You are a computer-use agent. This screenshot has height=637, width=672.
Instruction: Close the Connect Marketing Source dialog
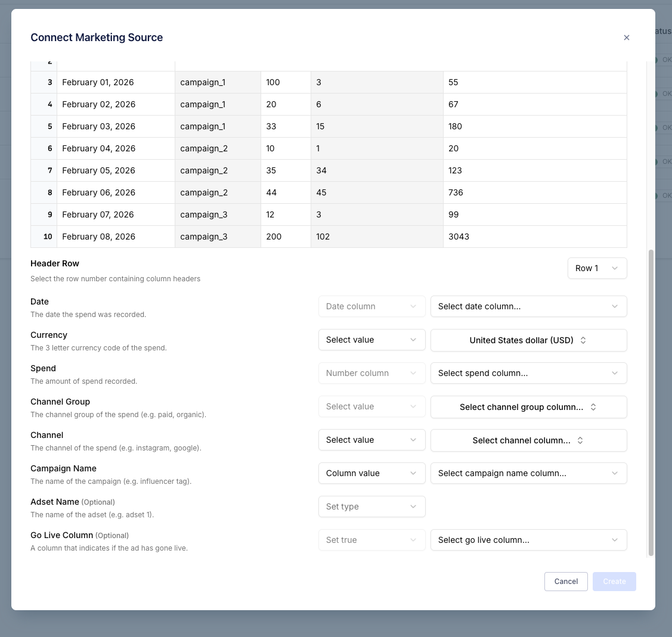pyautogui.click(x=627, y=37)
